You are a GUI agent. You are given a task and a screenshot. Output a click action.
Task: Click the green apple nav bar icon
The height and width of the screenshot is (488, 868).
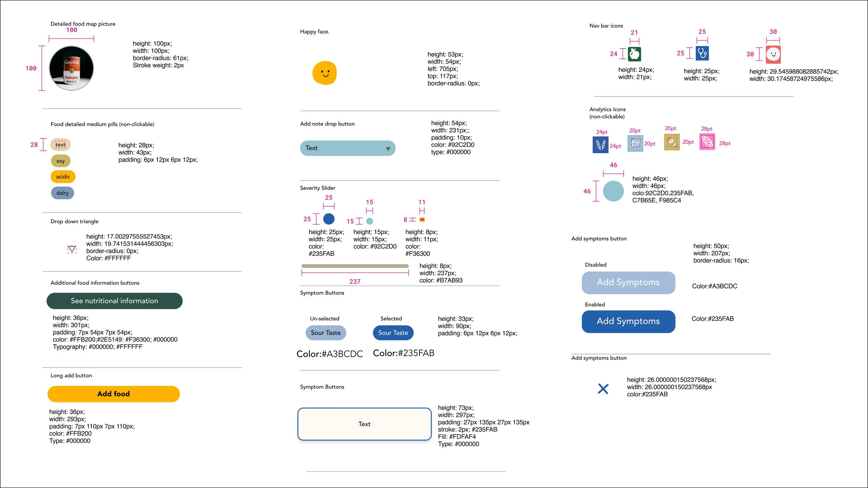pyautogui.click(x=634, y=54)
